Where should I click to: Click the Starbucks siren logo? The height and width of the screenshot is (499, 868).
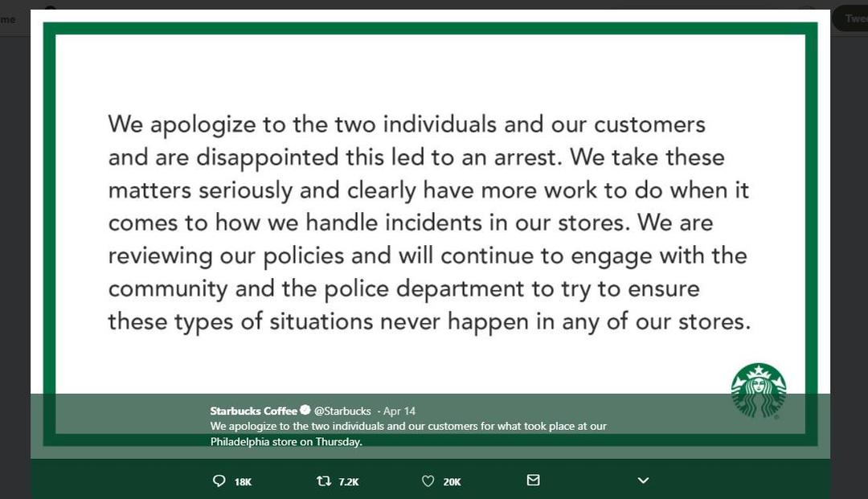point(759,391)
